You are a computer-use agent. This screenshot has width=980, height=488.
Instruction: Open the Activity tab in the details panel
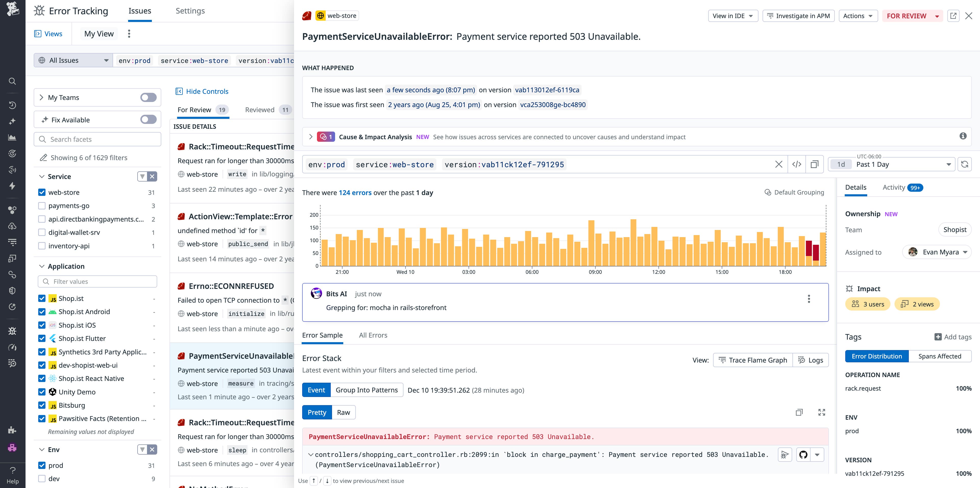894,187
